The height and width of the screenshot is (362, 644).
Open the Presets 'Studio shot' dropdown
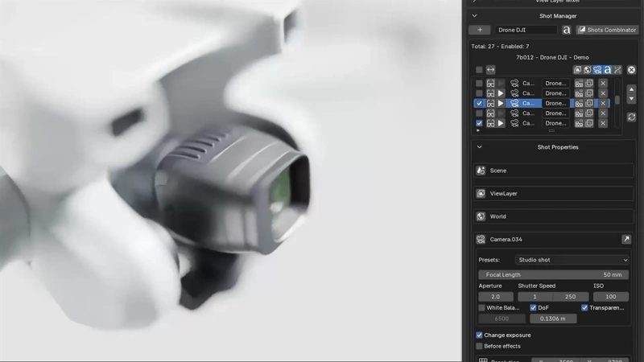click(x=572, y=260)
